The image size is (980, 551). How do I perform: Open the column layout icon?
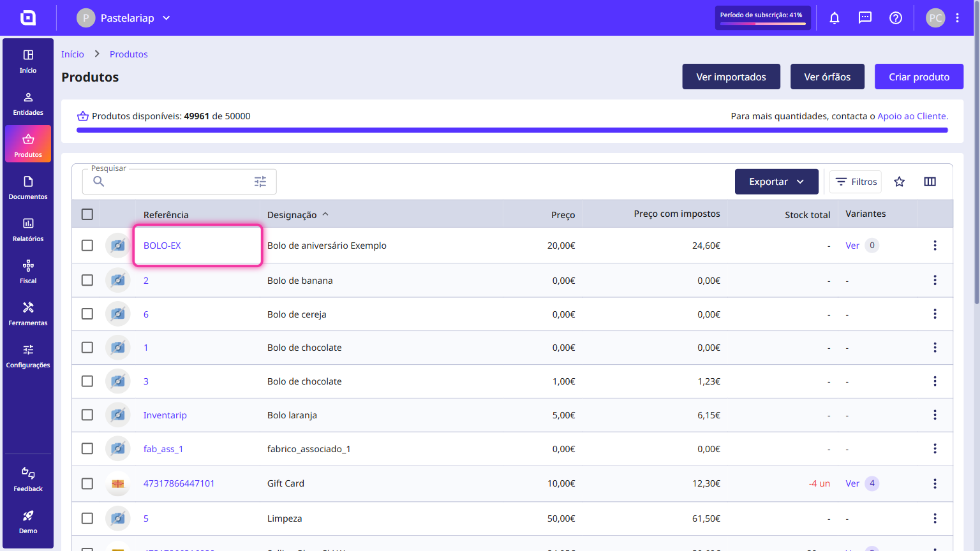pyautogui.click(x=930, y=182)
